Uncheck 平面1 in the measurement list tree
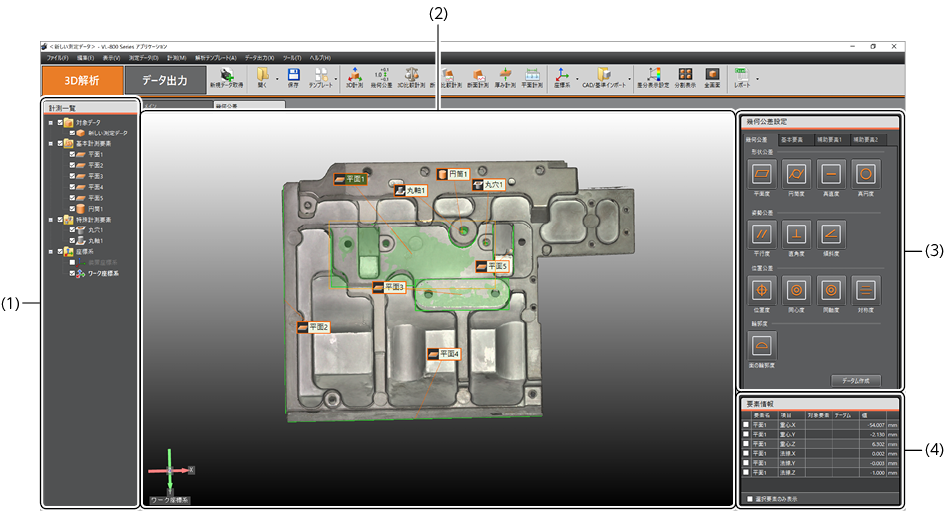 (x=72, y=155)
